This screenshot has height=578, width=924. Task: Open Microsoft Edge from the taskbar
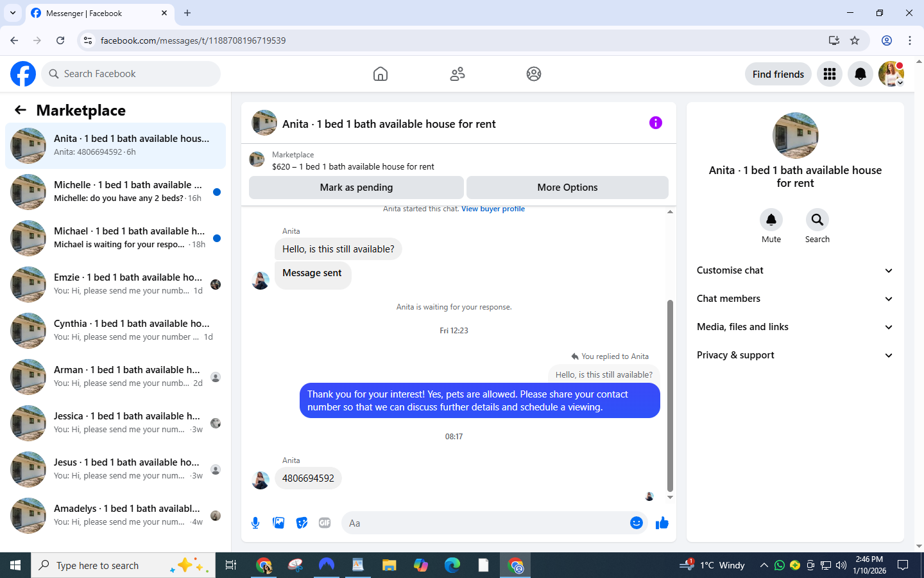tap(452, 565)
